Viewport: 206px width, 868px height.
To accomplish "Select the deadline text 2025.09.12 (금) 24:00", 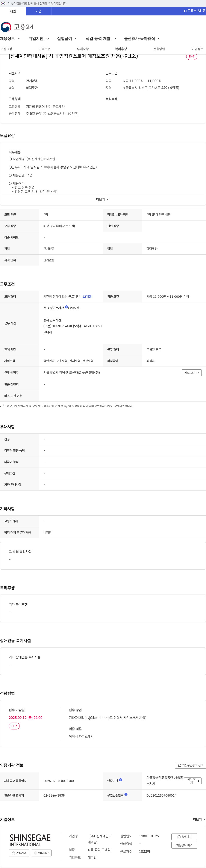I will (x=26, y=718).
